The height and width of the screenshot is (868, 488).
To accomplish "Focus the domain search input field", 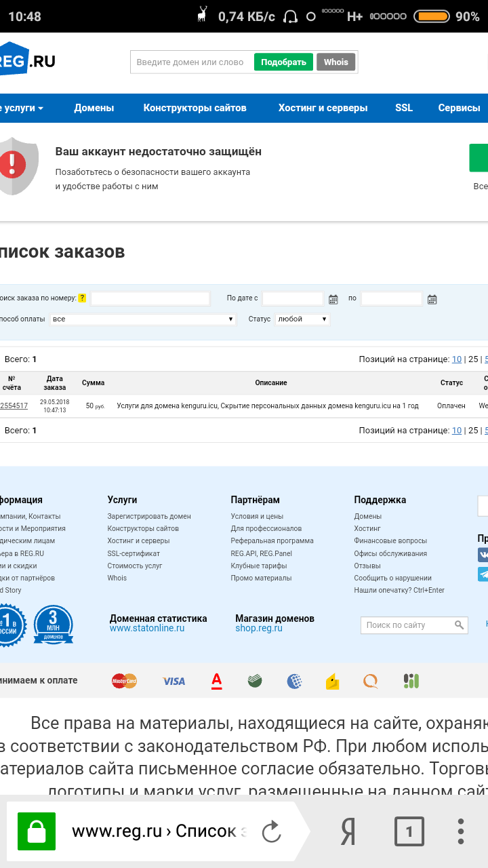I will pyautogui.click(x=191, y=62).
